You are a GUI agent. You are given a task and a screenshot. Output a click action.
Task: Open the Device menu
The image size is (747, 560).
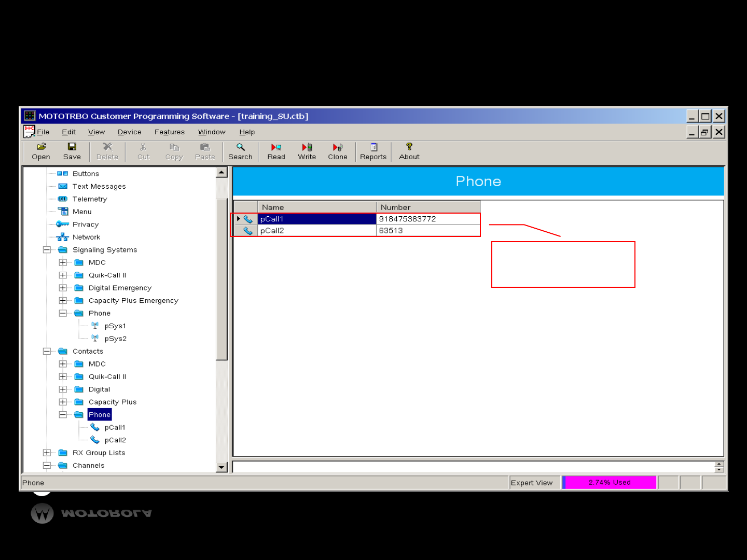[x=130, y=132]
